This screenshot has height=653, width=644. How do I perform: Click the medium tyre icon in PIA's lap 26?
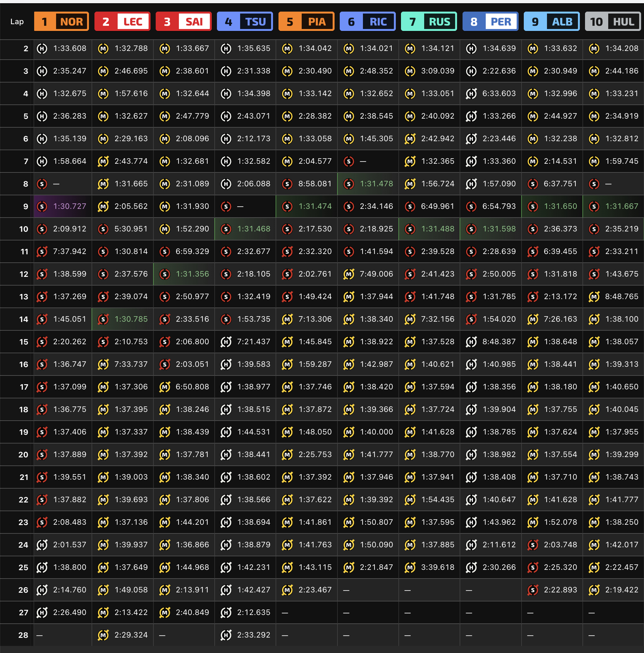click(287, 590)
